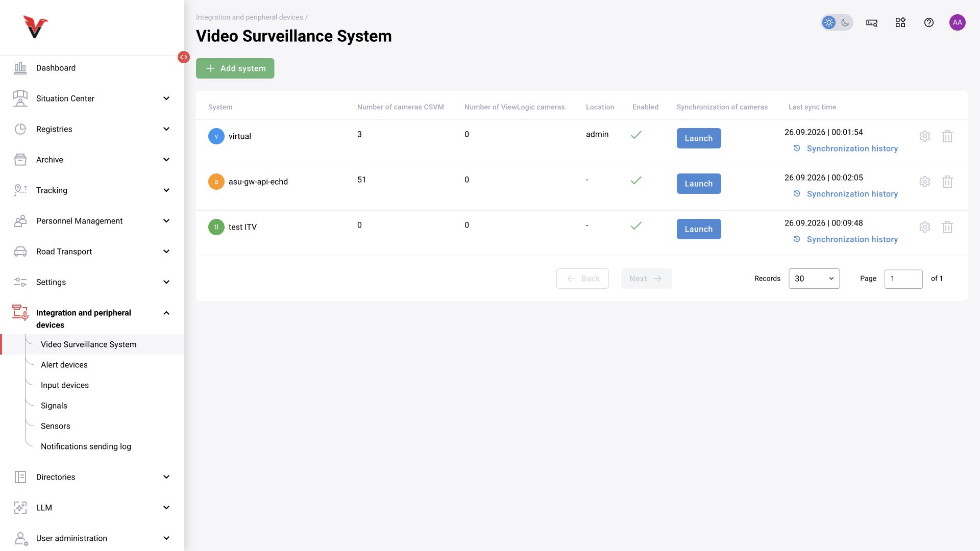Launch camera sync for asu-gw-api-echd
Viewport: 980px width, 551px height.
[x=698, y=184]
